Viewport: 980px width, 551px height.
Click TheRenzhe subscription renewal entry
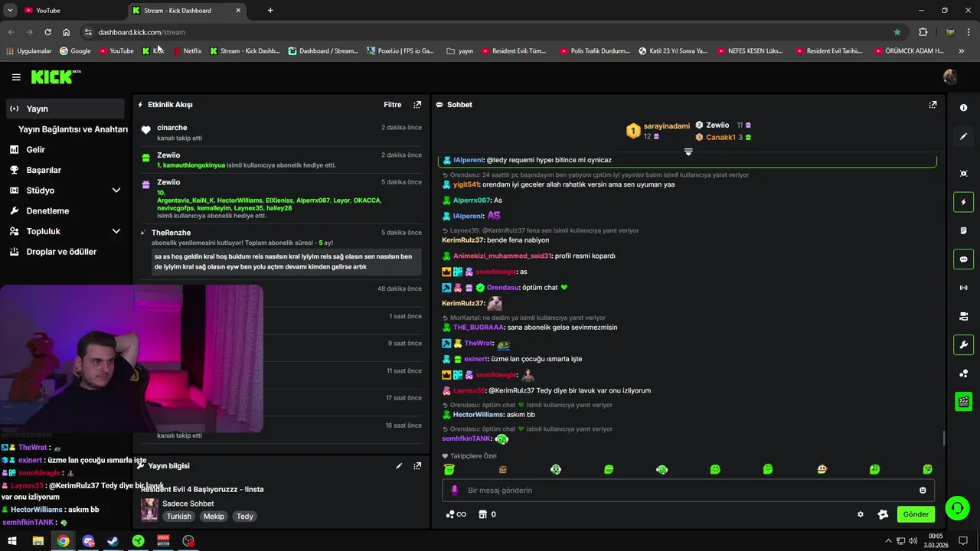pyautogui.click(x=280, y=253)
